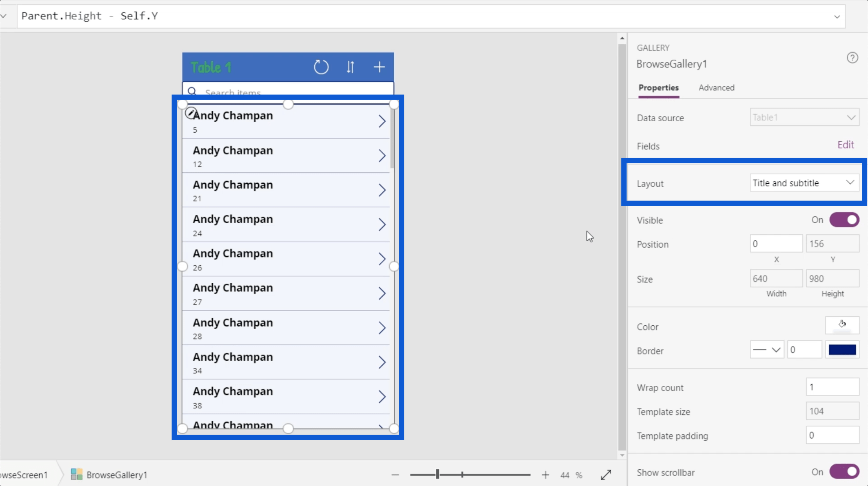Click the Table 1 title label
This screenshot has width=868, height=486.
pos(211,67)
